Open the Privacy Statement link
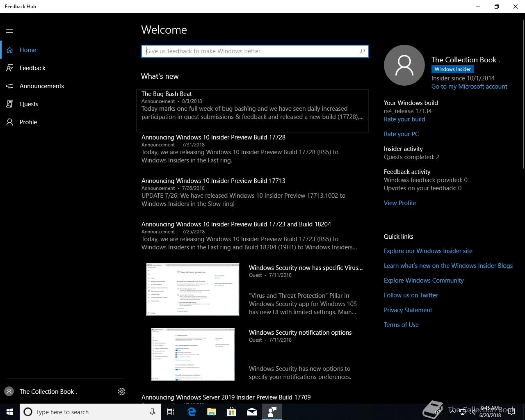 [x=408, y=310]
